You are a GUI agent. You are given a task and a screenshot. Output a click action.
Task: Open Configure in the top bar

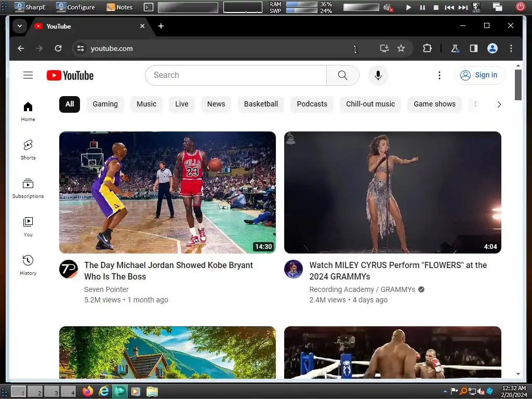[x=75, y=7]
